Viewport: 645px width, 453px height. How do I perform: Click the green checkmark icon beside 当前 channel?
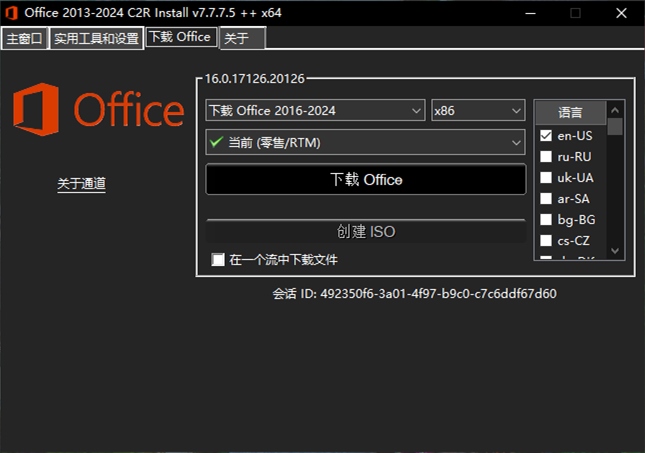[215, 142]
